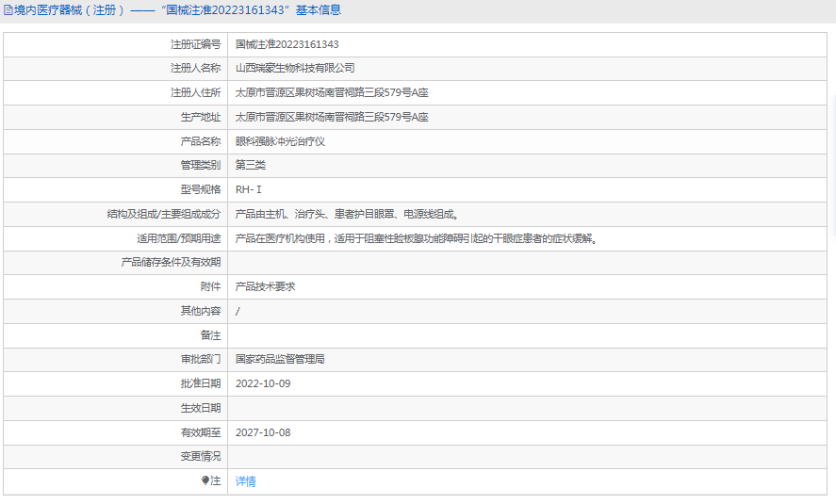Click the 注册人名称 label
Screen dimensions: 836x504
click(x=195, y=68)
